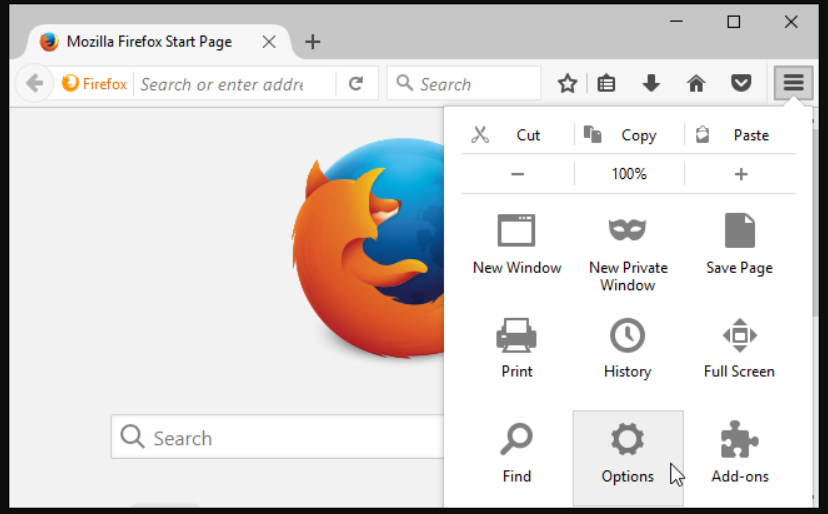828x514 pixels.
Task: Go to the Home page icon
Action: 696,83
